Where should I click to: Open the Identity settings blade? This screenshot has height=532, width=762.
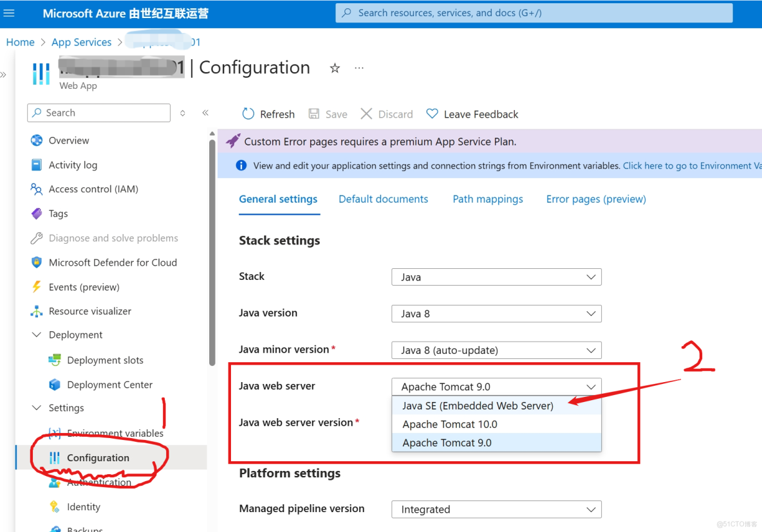pos(82,506)
